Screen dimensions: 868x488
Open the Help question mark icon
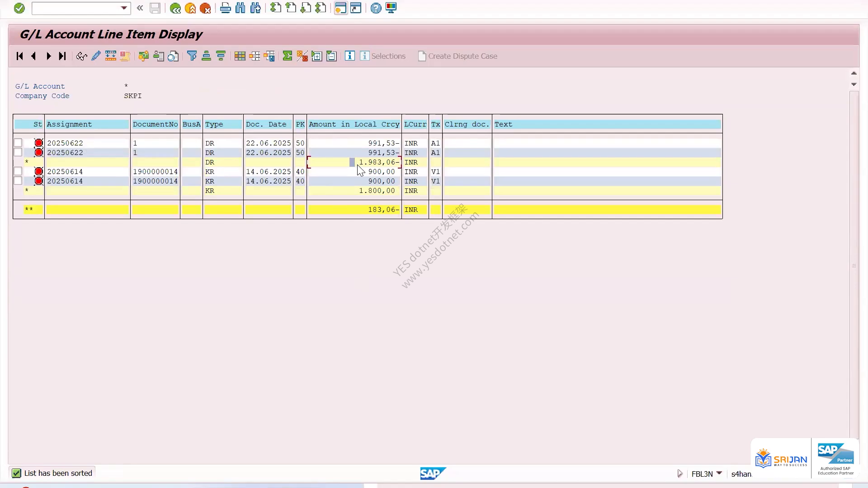point(376,8)
